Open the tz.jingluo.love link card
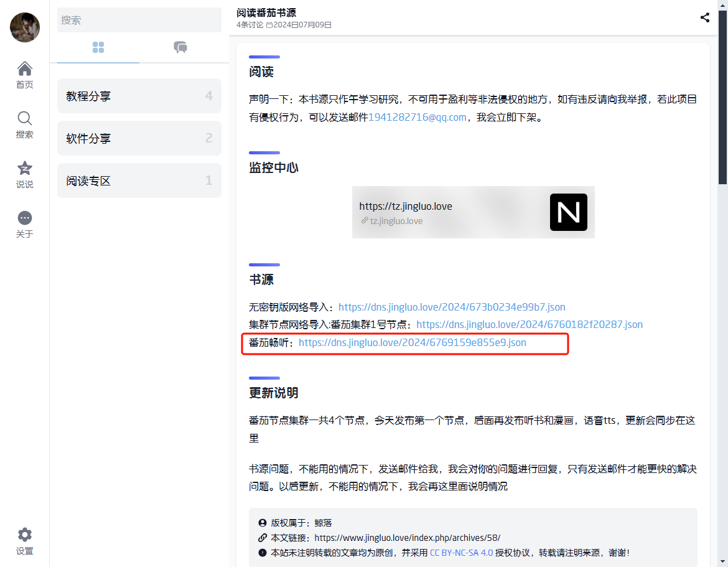Image resolution: width=728 pixels, height=567 pixels. coord(473,212)
